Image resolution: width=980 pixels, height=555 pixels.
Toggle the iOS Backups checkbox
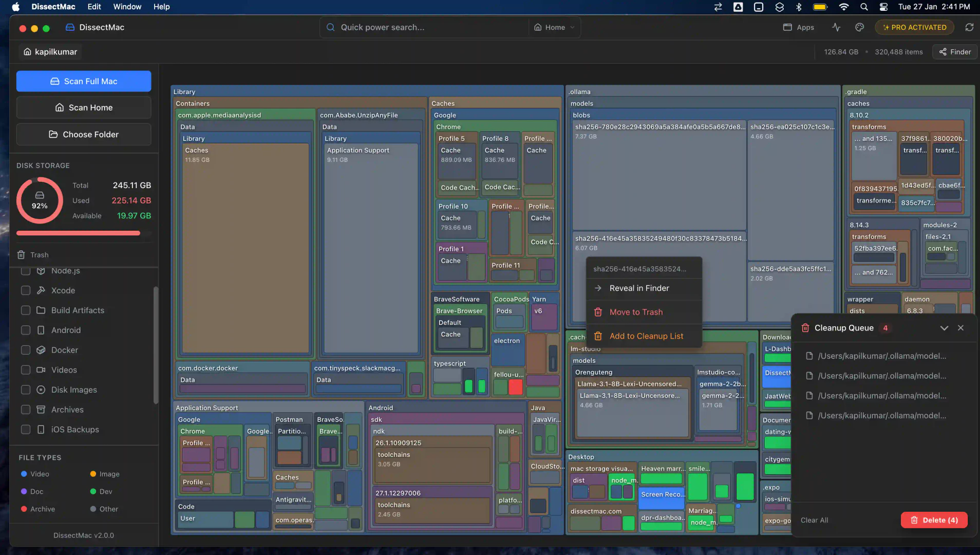point(25,429)
